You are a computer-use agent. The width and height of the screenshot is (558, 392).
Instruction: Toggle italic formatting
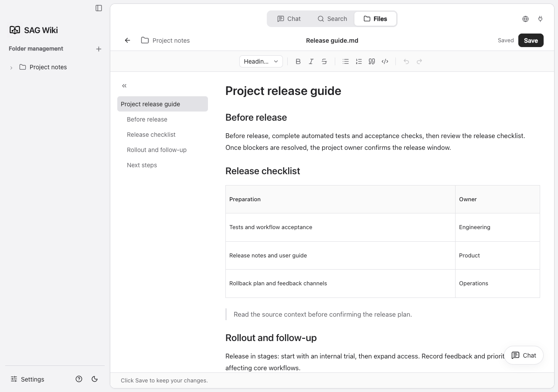pyautogui.click(x=311, y=61)
